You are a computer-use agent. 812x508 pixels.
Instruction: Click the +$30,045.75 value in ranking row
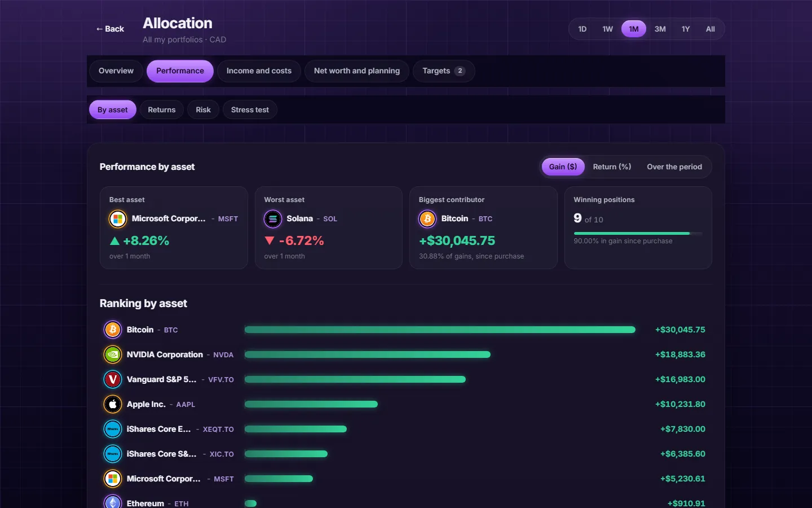(680, 330)
